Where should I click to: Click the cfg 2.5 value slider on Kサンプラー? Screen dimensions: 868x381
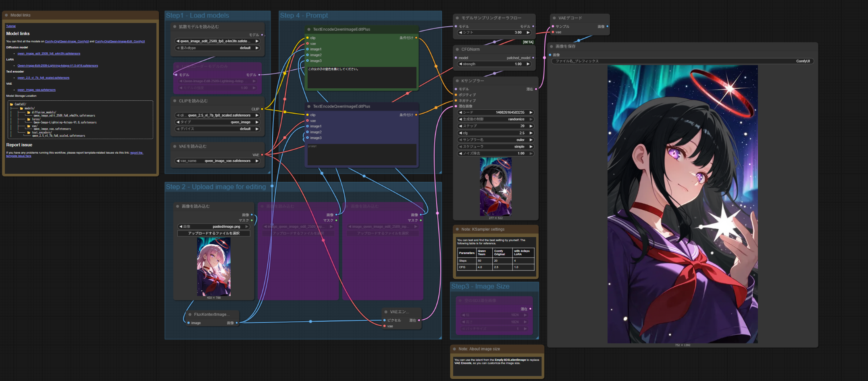pyautogui.click(x=495, y=133)
